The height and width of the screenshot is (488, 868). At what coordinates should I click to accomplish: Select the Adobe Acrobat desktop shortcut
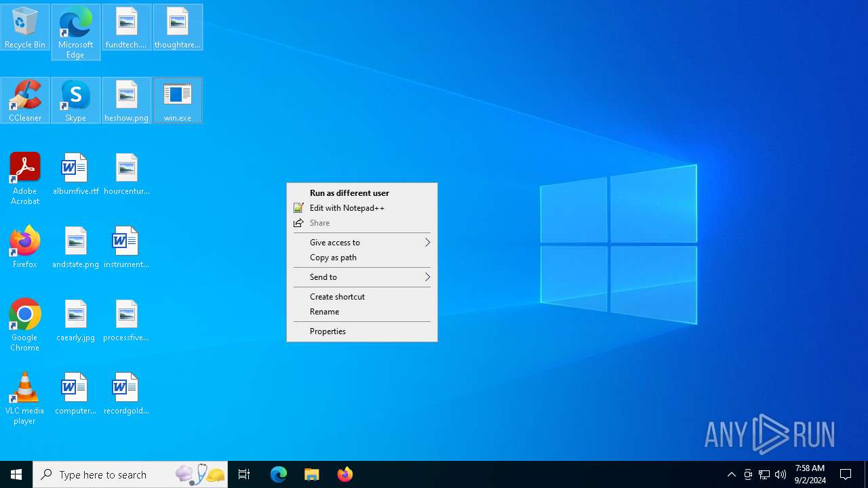[25, 178]
